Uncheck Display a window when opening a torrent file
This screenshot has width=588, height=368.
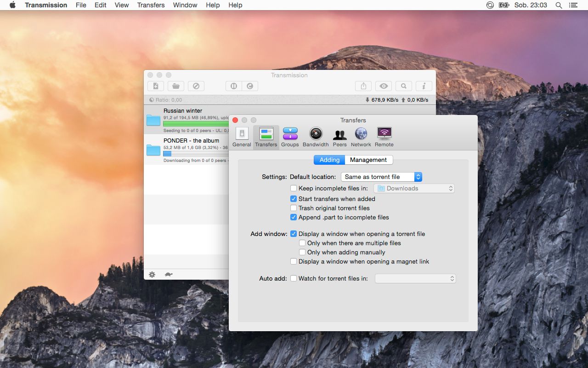(294, 234)
